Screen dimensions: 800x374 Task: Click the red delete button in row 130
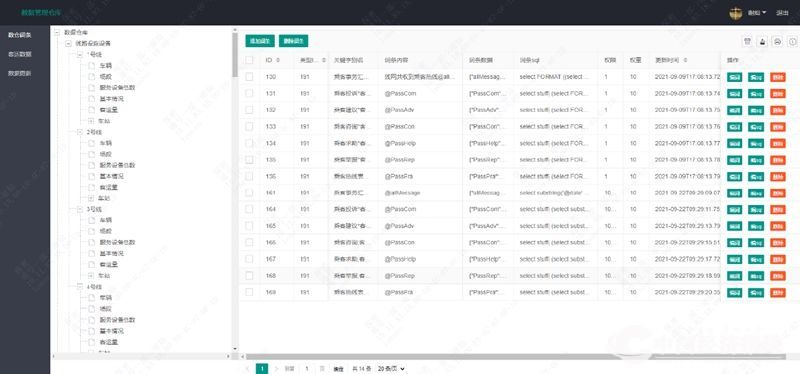pos(778,77)
